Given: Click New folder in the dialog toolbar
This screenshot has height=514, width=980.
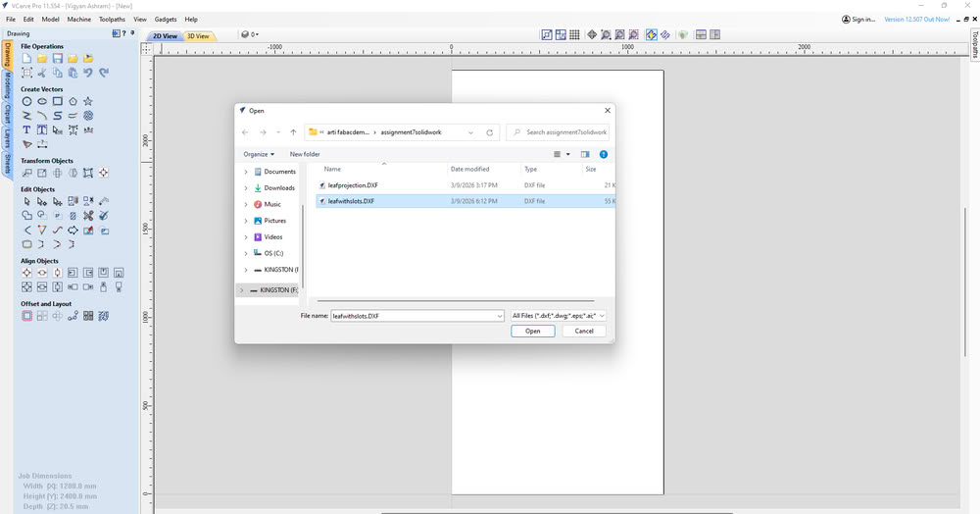Looking at the screenshot, I should point(305,154).
